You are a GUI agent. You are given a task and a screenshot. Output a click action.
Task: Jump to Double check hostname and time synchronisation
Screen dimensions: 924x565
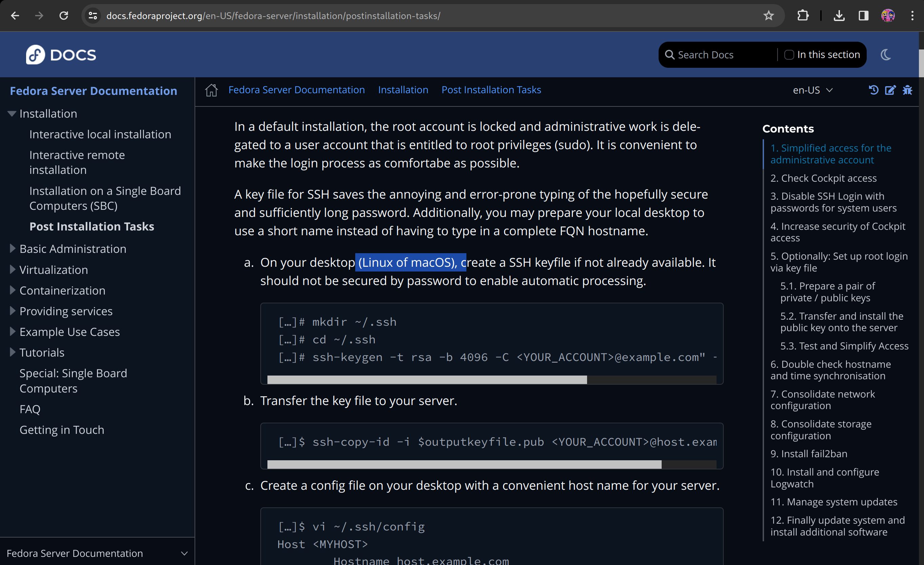point(830,370)
